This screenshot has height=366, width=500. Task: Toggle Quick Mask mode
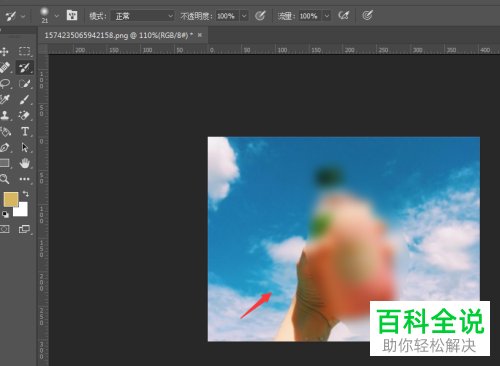(x=5, y=229)
